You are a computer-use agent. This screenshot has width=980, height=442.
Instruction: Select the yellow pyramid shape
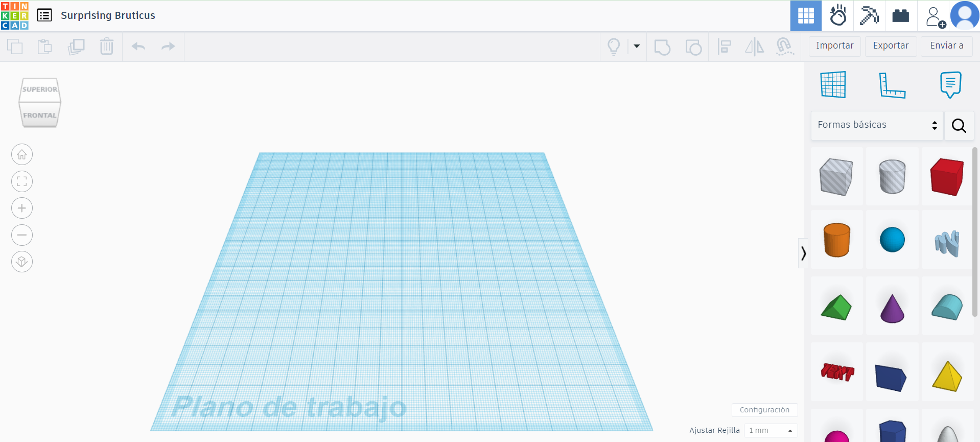(947, 376)
